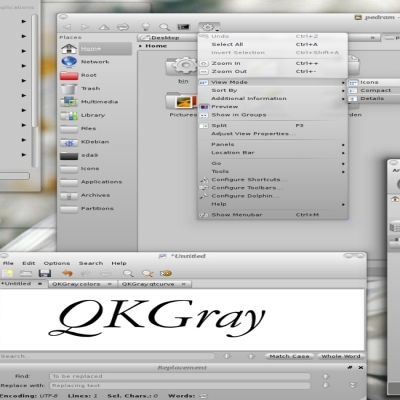This screenshot has width=400, height=400.
Task: Open the terminal icon in Dolphin toolbar
Action: pyautogui.click(x=183, y=27)
